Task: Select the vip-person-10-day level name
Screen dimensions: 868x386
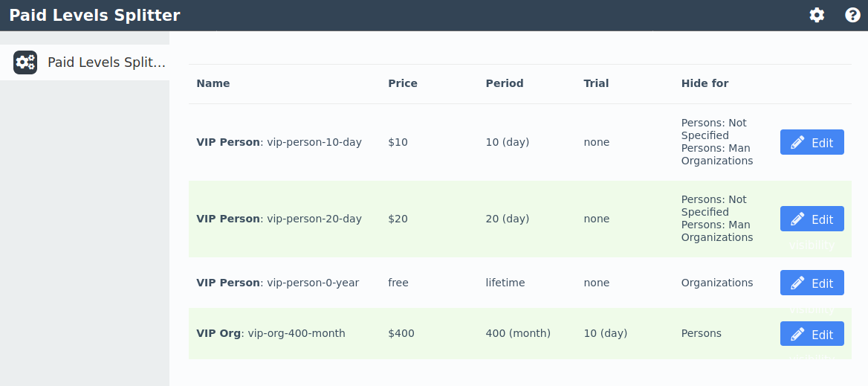Action: (279, 142)
